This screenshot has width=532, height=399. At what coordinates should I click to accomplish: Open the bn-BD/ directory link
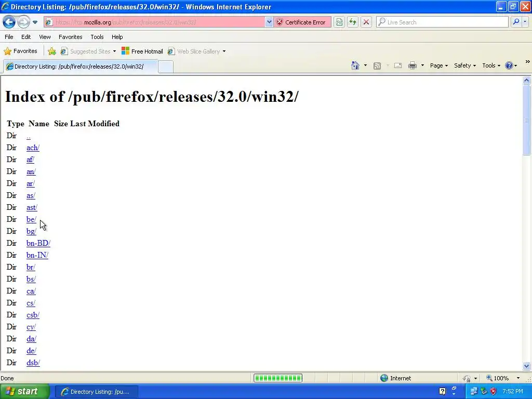coord(38,243)
